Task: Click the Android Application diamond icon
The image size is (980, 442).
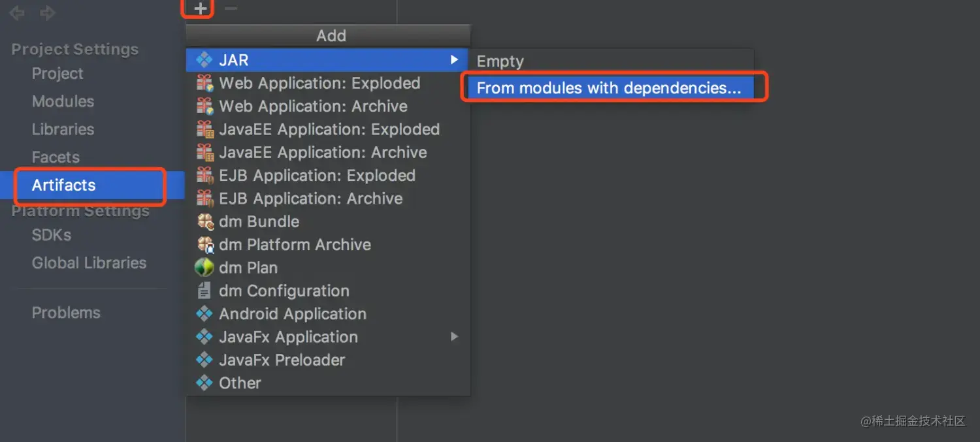Action: pos(204,314)
